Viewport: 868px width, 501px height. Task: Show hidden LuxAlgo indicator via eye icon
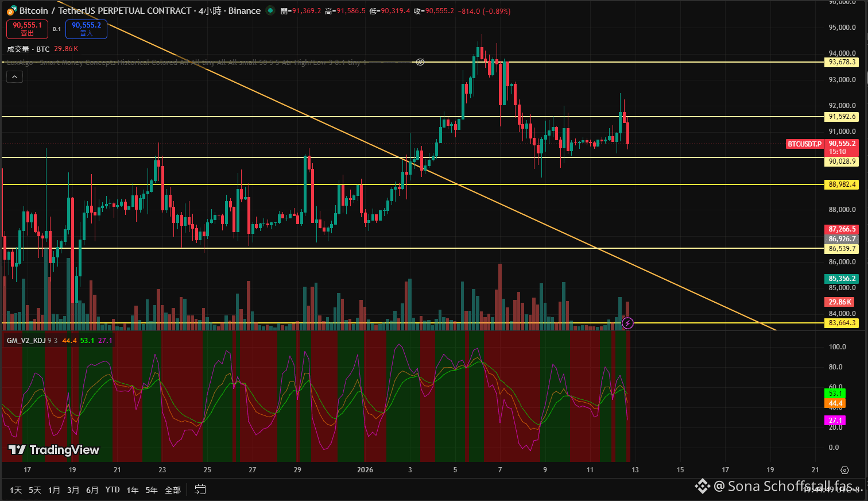tap(420, 62)
